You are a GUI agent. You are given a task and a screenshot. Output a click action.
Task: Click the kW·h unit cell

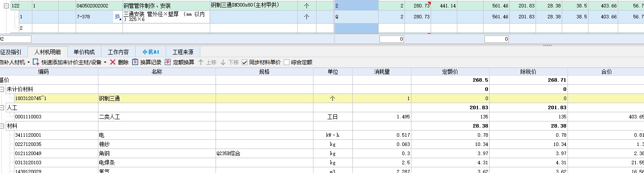click(x=333, y=135)
